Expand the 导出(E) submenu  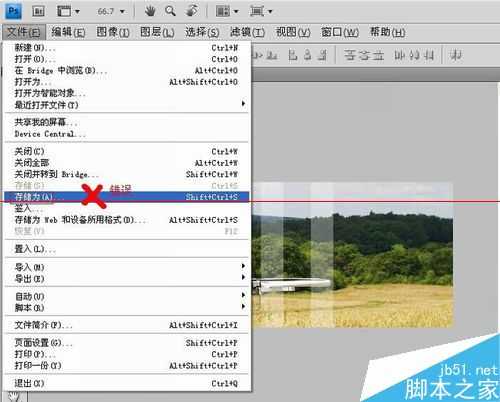127,278
